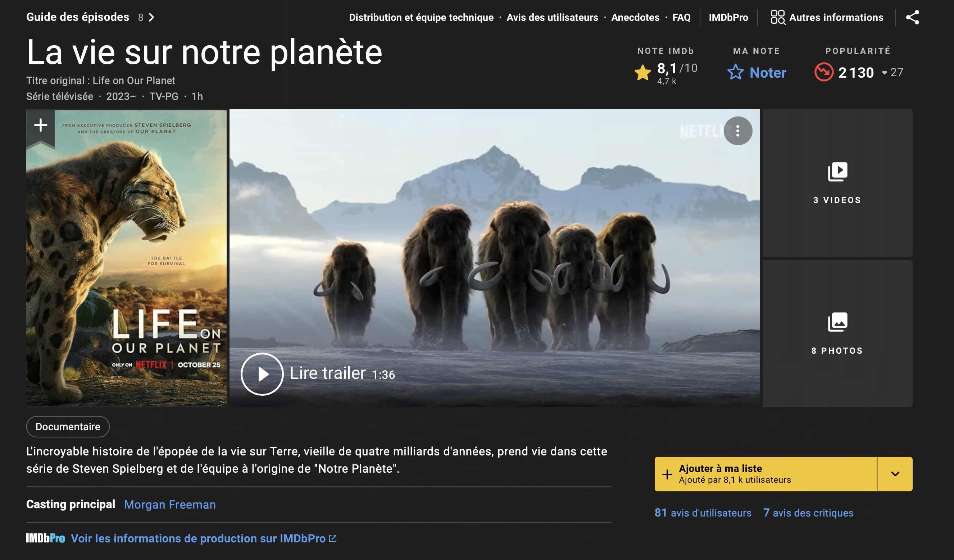Play the trailer with play button
The width and height of the screenshot is (954, 560).
click(262, 374)
